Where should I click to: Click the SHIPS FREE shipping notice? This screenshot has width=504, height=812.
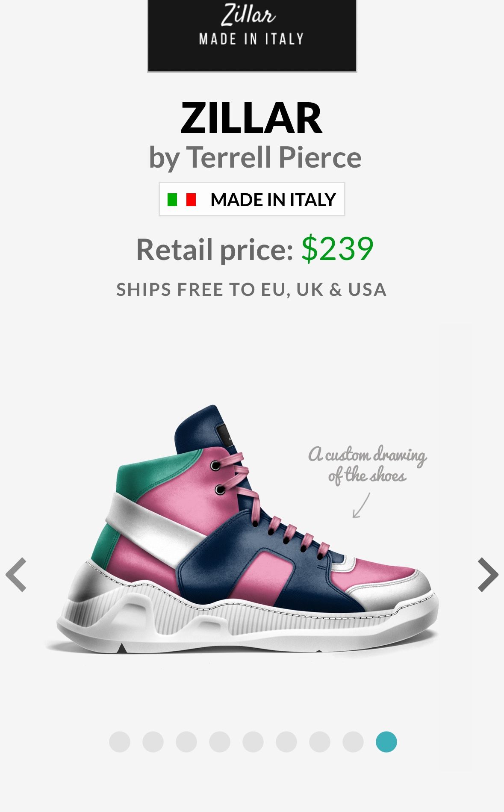pyautogui.click(x=252, y=289)
